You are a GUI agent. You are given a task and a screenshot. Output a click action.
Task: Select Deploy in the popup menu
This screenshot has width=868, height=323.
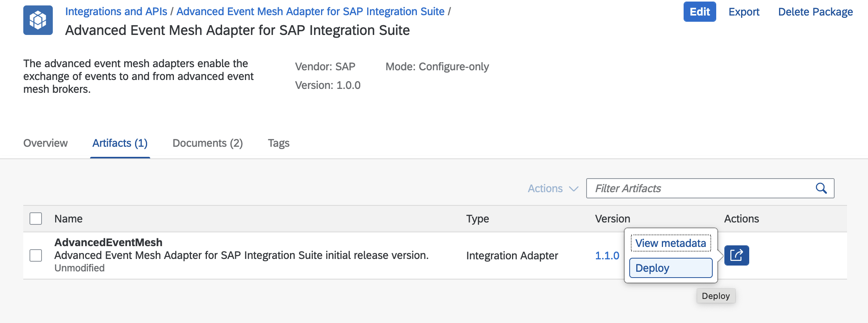coord(671,268)
